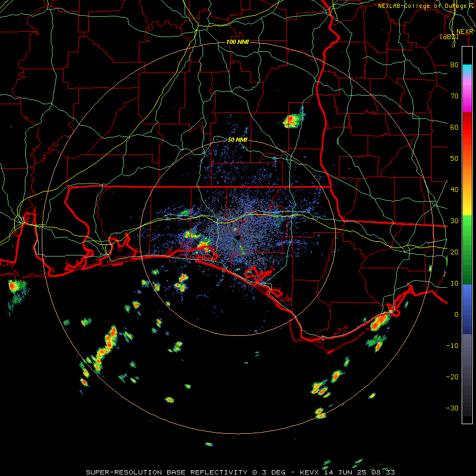Screen dimensions: 476x476
Task: Click the 80 value on the dBZ scale
Action: tap(454, 65)
